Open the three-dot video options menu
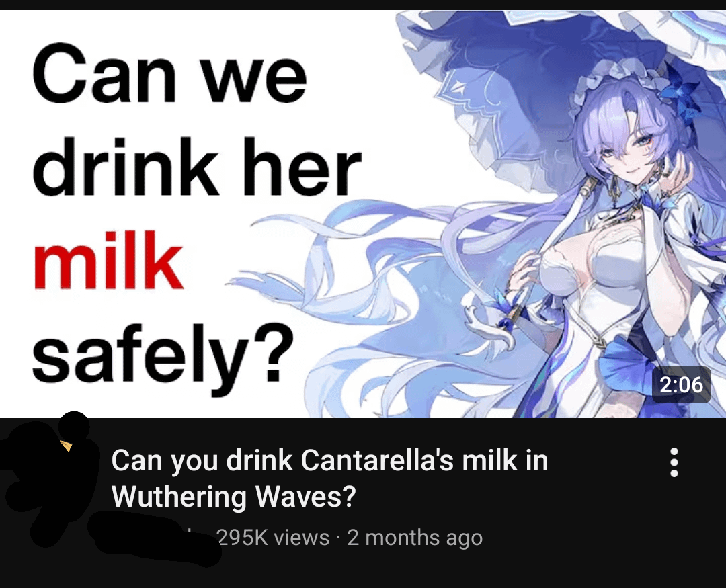Viewport: 726px width, 588px height. point(674,462)
